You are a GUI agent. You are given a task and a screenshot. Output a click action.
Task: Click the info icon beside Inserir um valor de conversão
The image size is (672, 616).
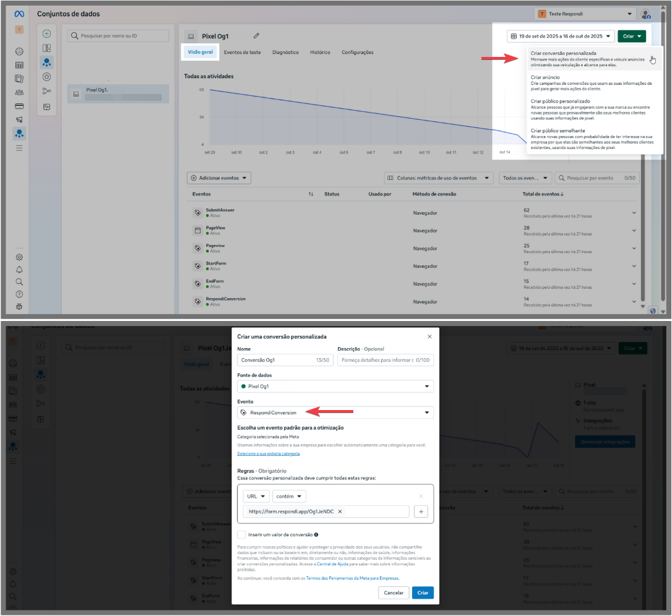(x=316, y=534)
